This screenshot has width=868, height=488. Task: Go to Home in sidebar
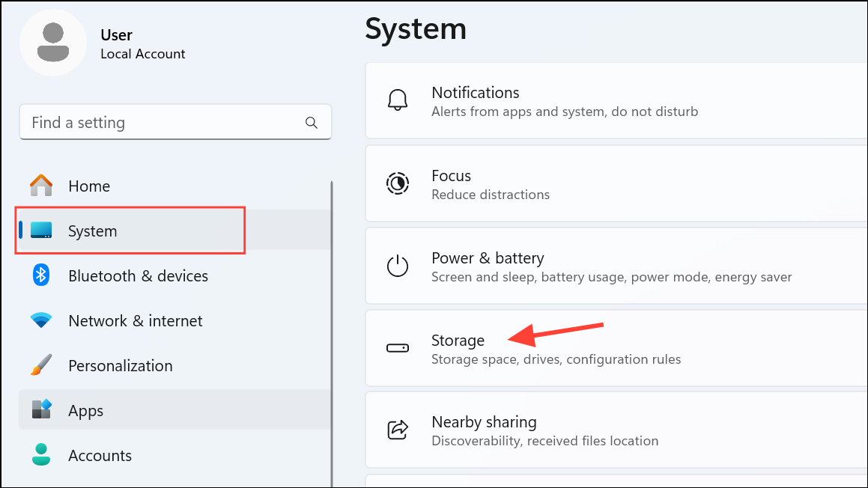[x=89, y=186]
